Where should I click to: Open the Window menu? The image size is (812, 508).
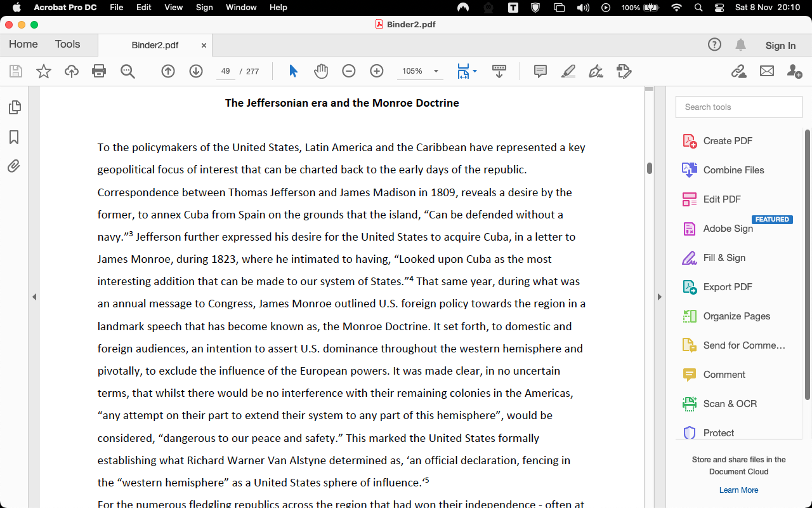point(241,8)
